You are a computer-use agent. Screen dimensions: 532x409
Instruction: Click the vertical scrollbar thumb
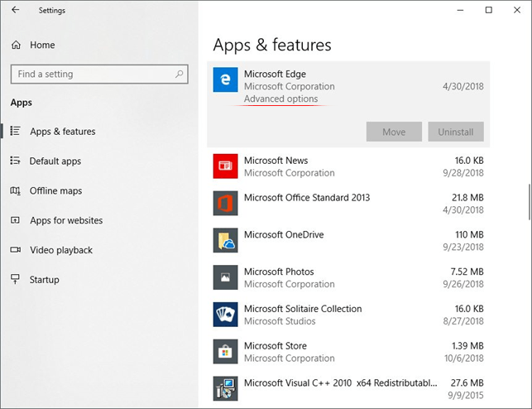tap(529, 202)
